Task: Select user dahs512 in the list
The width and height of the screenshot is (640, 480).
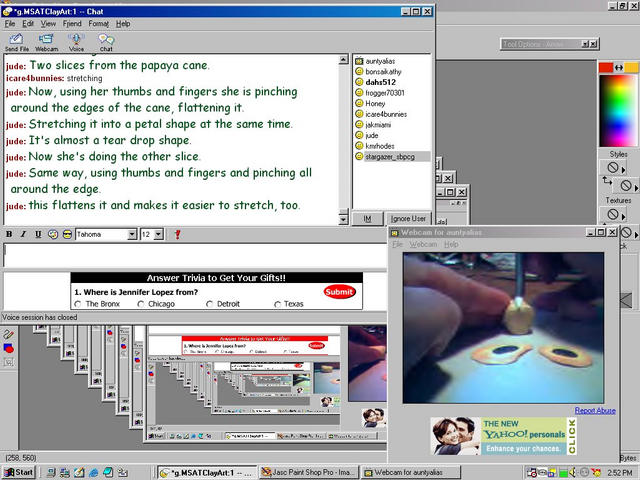Action: point(380,82)
